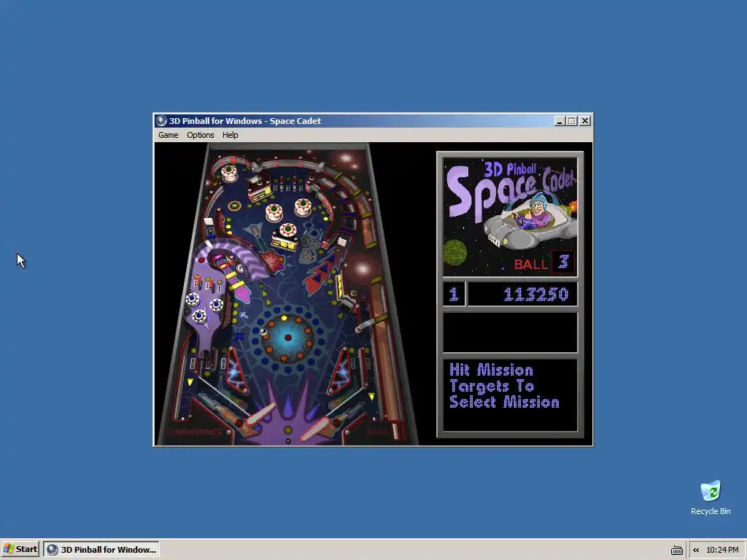Click the player number 1 display
This screenshot has width=747, height=560.
454,295
